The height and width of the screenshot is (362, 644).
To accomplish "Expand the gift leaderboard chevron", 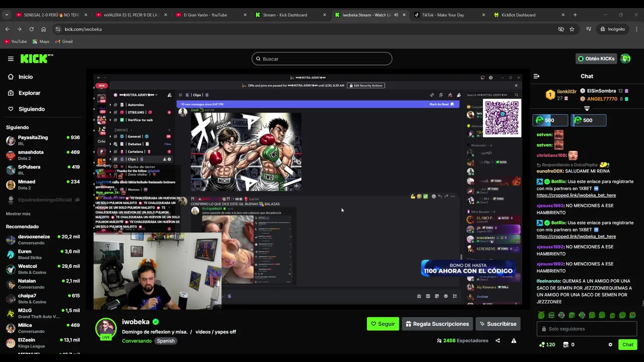I will pos(587,108).
